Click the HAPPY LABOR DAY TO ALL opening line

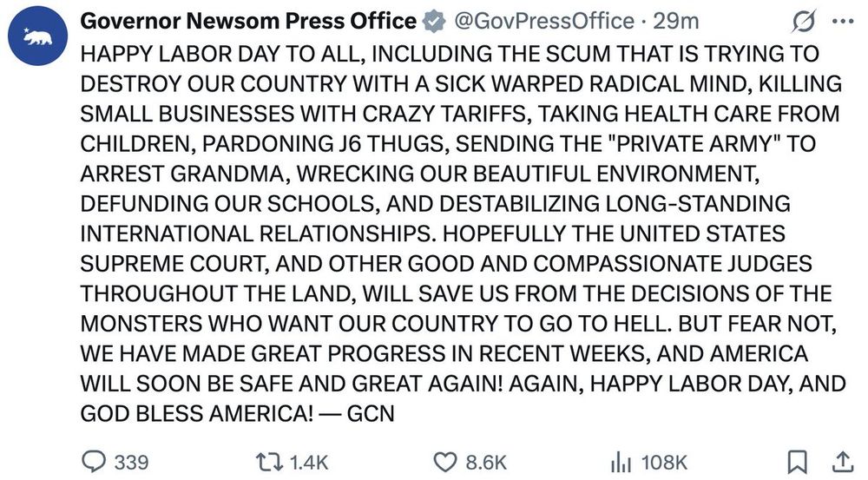450,54
